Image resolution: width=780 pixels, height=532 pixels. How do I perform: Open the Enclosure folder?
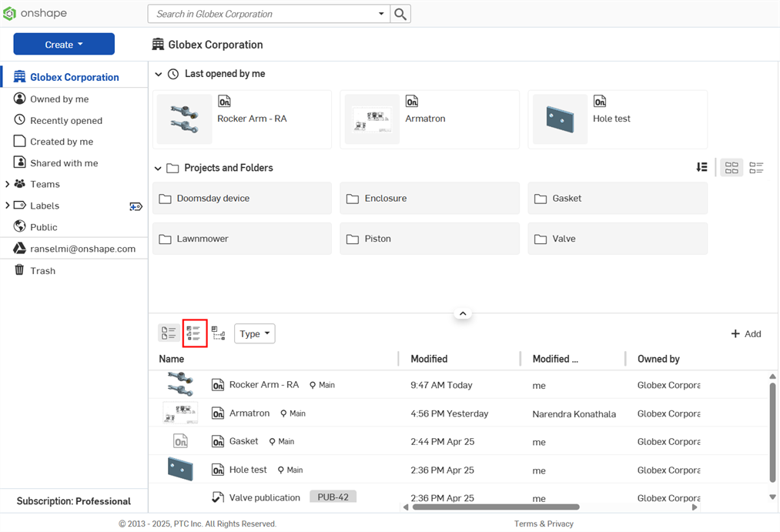click(x=430, y=199)
